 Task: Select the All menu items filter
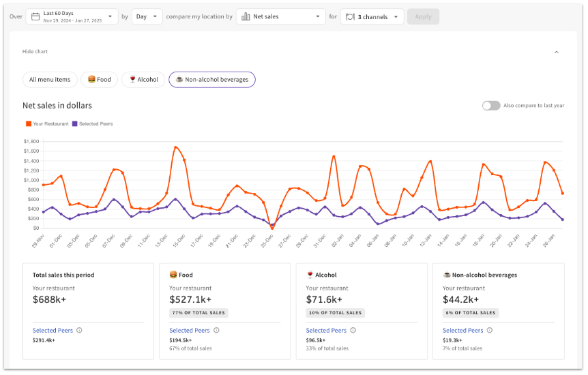tap(50, 80)
